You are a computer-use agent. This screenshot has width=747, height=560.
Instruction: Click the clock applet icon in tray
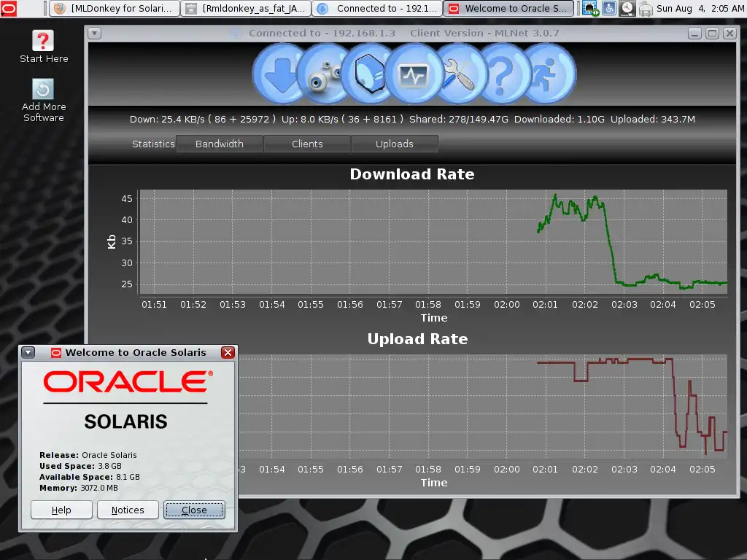(x=627, y=8)
